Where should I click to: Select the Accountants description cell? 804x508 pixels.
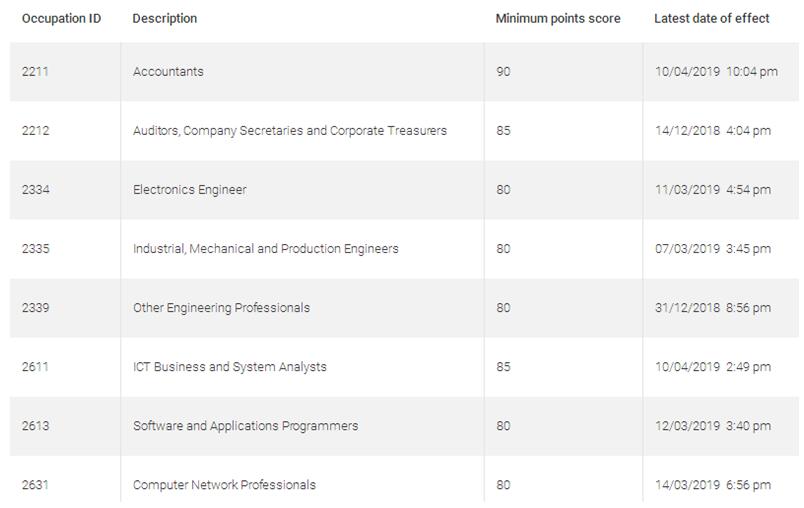(x=168, y=72)
